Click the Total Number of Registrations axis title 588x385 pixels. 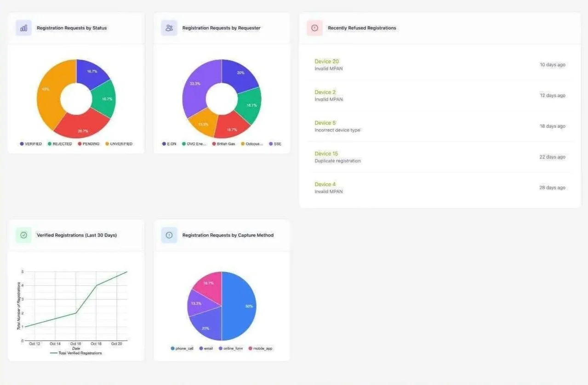(19, 306)
